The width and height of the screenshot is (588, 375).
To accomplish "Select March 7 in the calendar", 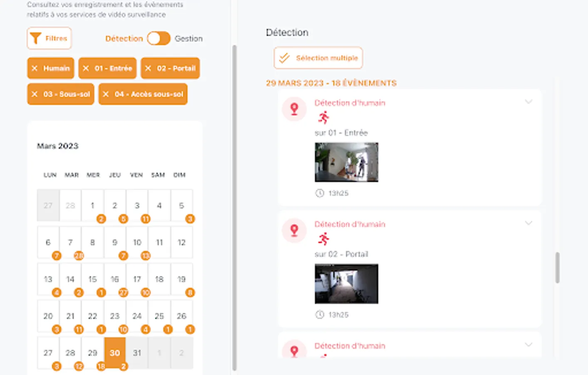I will 70,242.
